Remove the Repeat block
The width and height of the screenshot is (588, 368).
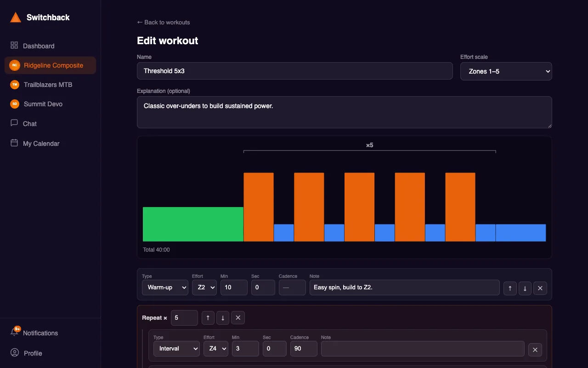[x=238, y=318]
